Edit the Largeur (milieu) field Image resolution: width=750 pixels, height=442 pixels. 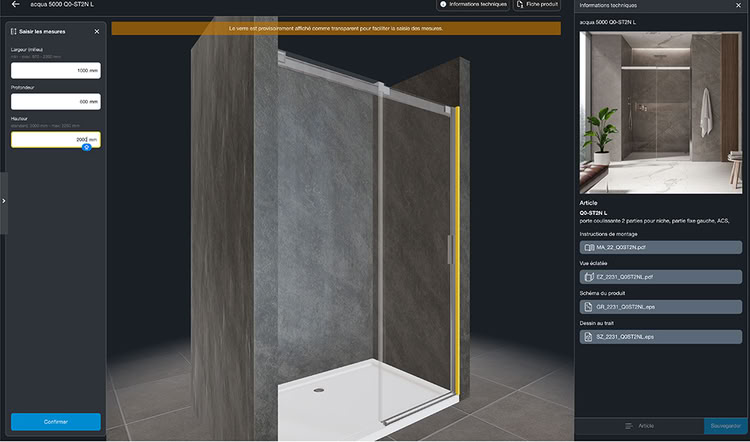pos(56,70)
